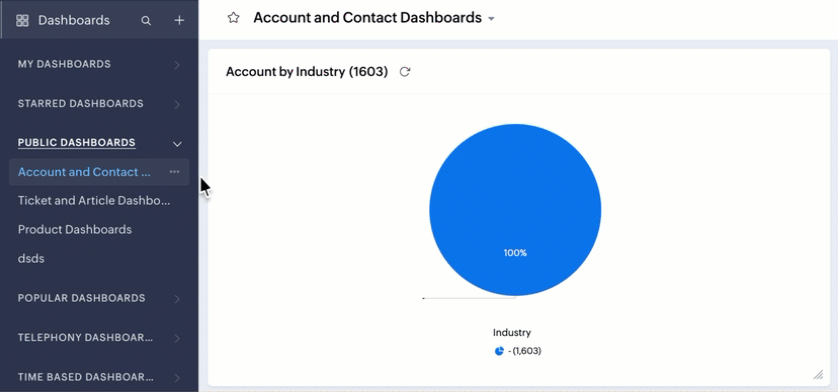The height and width of the screenshot is (392, 838).
Task: Open three-dot menu beside Account and Contact
Action: pyautogui.click(x=174, y=172)
